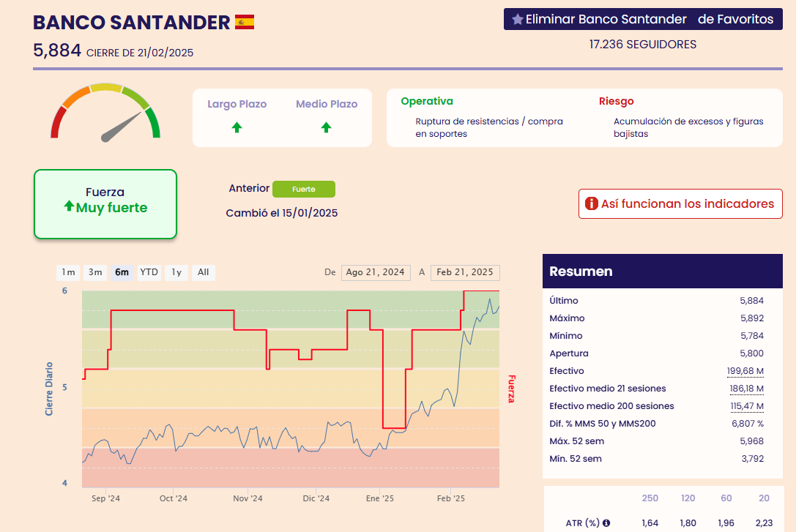Select the 6m chart range
This screenshot has height=532, width=796.
click(x=122, y=272)
